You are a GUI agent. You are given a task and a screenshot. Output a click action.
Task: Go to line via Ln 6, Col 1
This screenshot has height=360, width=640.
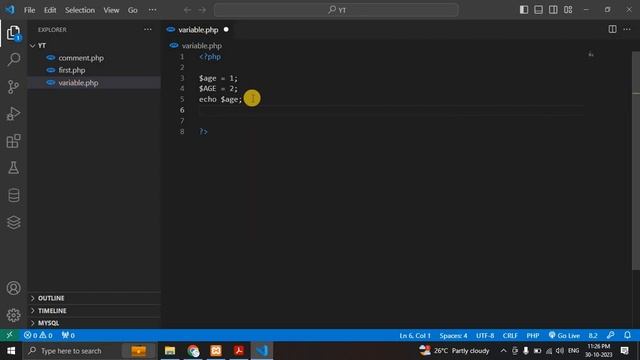tap(415, 336)
